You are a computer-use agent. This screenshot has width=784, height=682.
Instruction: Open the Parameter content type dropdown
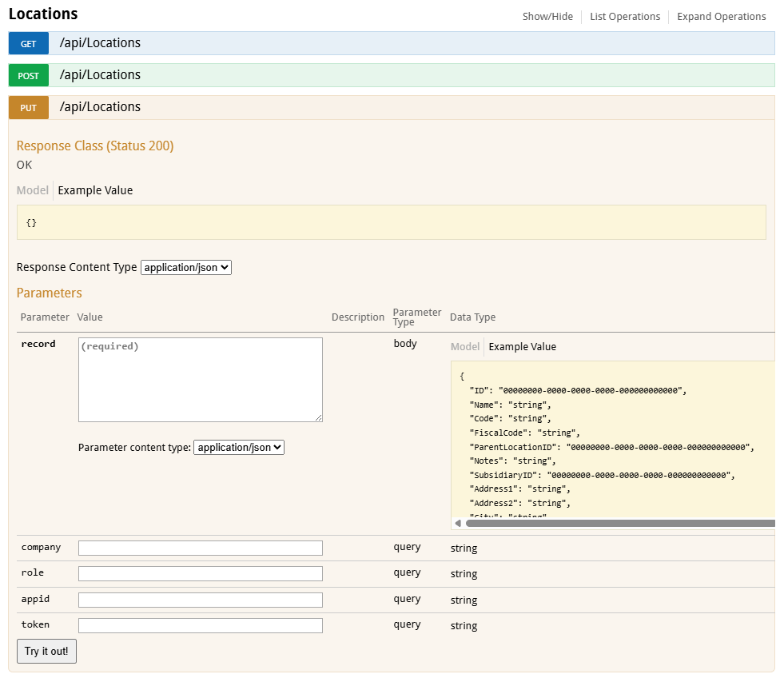point(238,448)
